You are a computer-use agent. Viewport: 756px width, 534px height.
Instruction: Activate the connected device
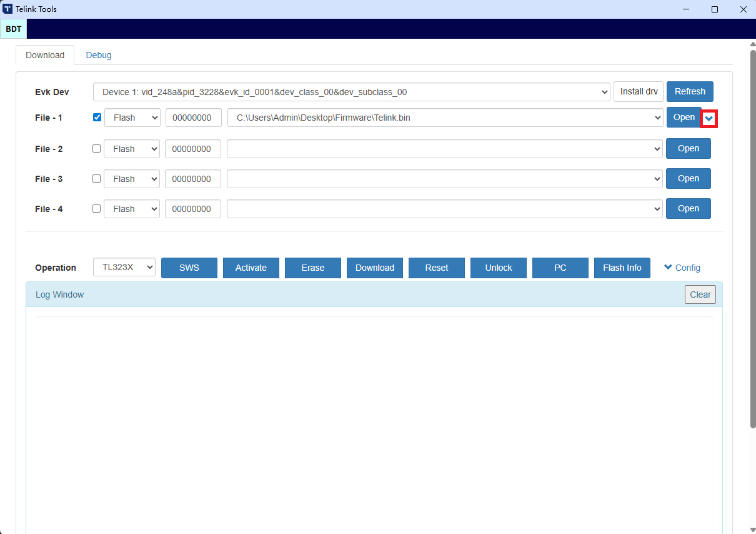(x=251, y=268)
